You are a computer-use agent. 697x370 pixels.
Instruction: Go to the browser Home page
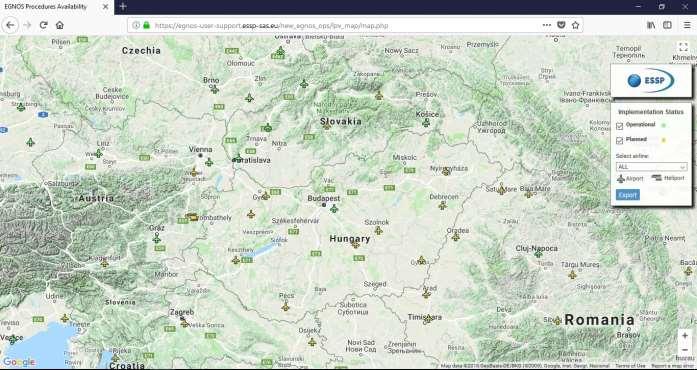(60, 25)
